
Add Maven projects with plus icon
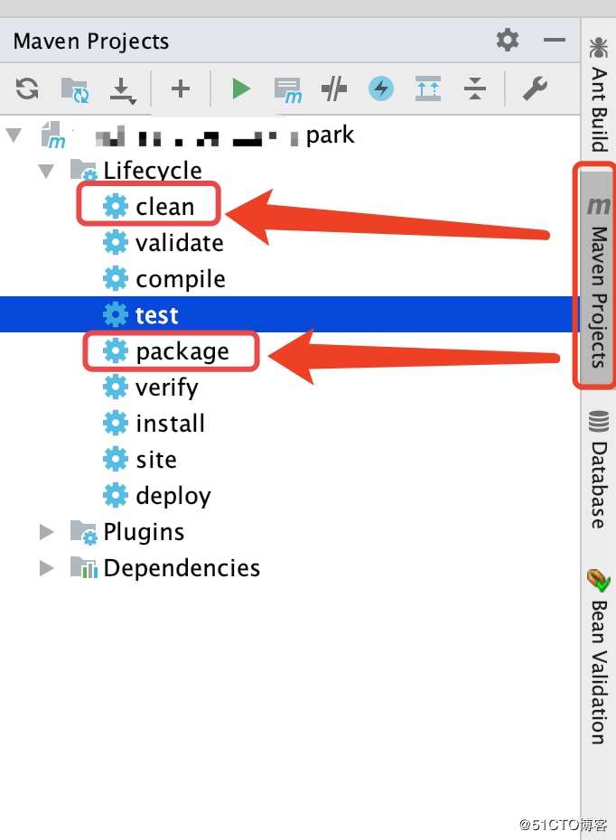[181, 89]
